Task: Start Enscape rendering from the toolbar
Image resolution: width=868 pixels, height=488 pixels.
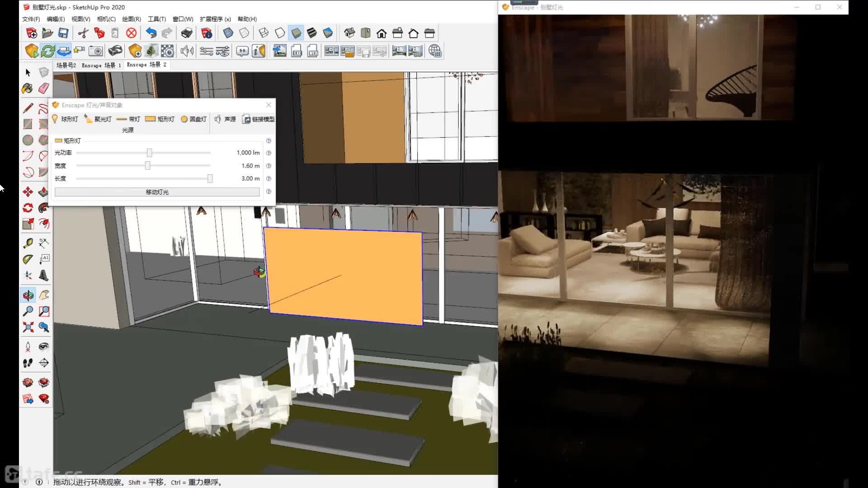Action: point(32,51)
